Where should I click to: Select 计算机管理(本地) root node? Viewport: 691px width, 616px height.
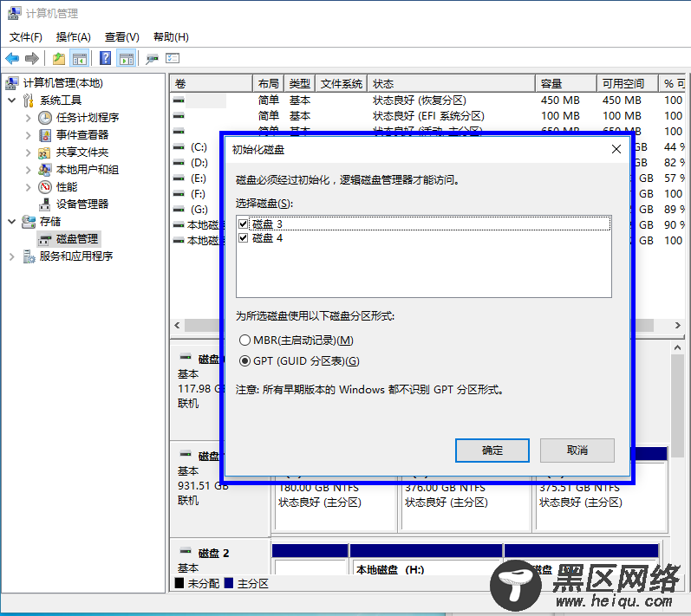pyautogui.click(x=62, y=83)
